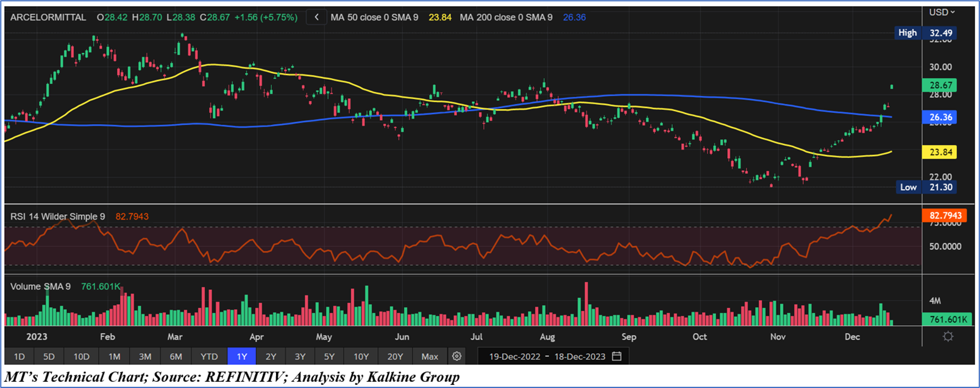Screen dimensions: 980x388
Task: Select the 6M time range
Action: tap(176, 356)
